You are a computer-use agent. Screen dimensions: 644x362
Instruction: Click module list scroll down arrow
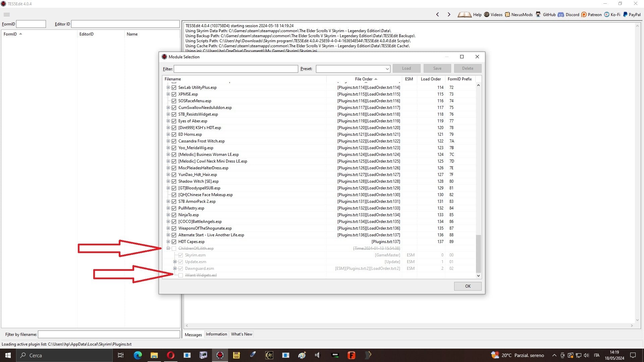coord(478,276)
